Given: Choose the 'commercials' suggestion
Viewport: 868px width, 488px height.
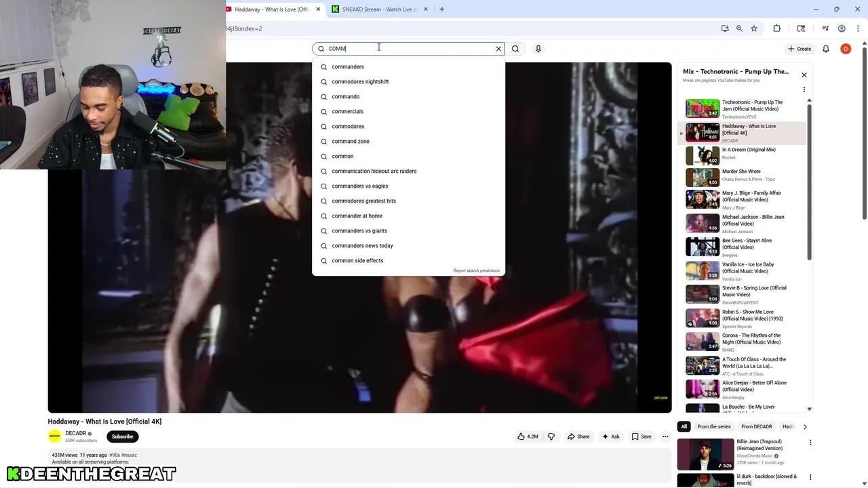Looking at the screenshot, I should pyautogui.click(x=408, y=112).
